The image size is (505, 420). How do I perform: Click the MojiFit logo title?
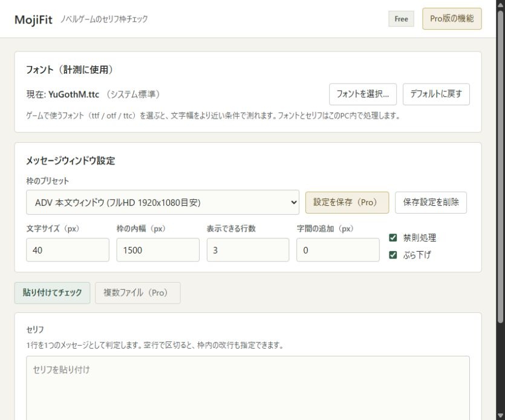coord(33,19)
